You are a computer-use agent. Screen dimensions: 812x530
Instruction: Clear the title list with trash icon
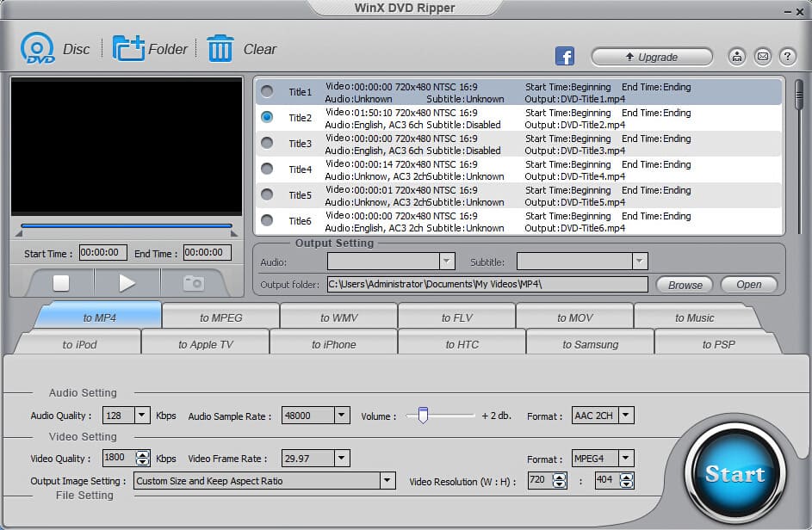[220, 48]
